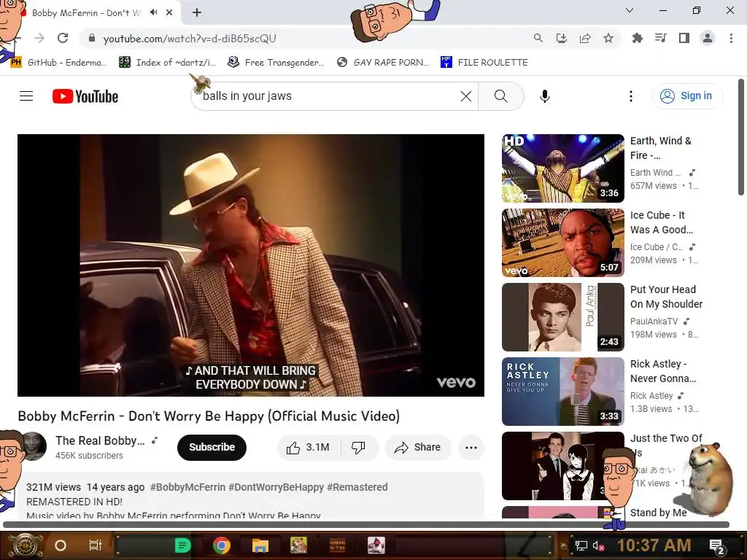Pause the Don't Worry Be Happy video player
The height and width of the screenshot is (560, 747).
[251, 265]
